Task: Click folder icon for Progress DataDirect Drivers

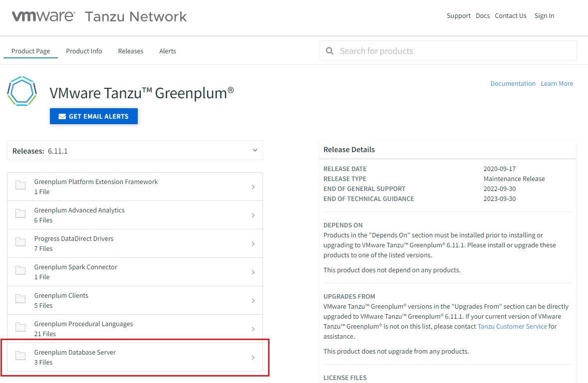Action: tap(20, 242)
